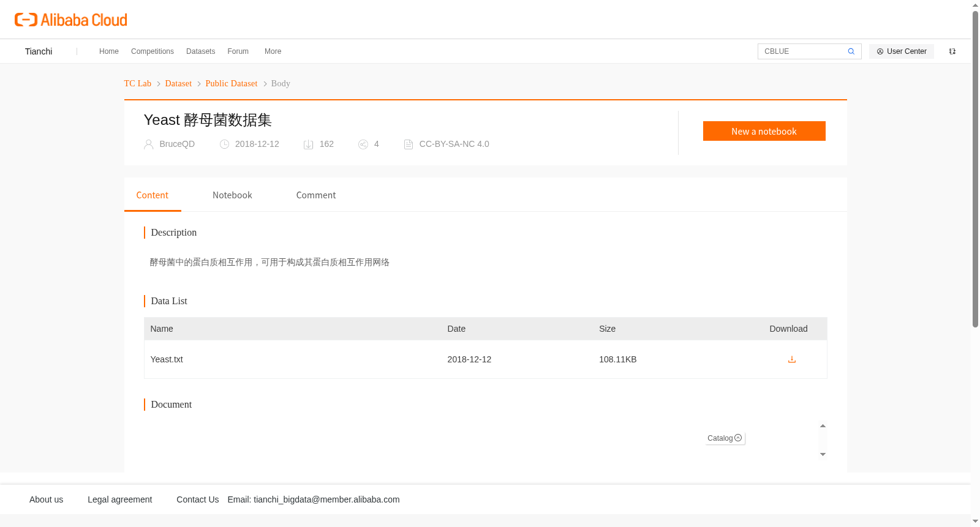Click the tianchi_bigdata email address
The height and width of the screenshot is (527, 980).
(x=326, y=499)
